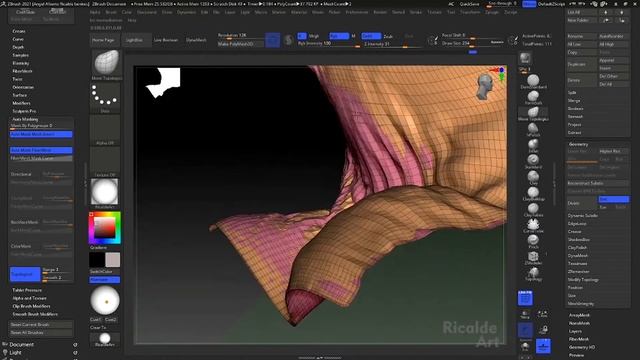Screen dimensions: 640x360
Task: Open the Dots stroke type selector
Action: pyautogui.click(x=105, y=97)
